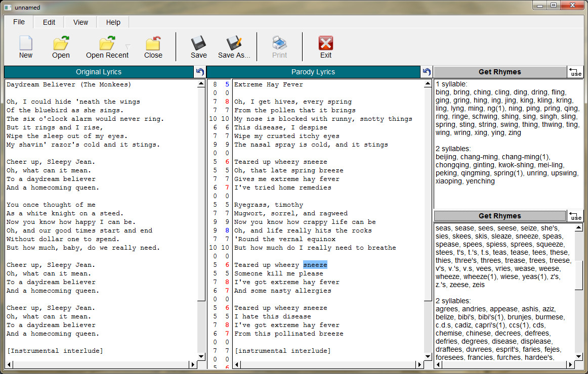Click Parody Lyrics scroll down arrow
588x374 pixels.
coord(428,356)
